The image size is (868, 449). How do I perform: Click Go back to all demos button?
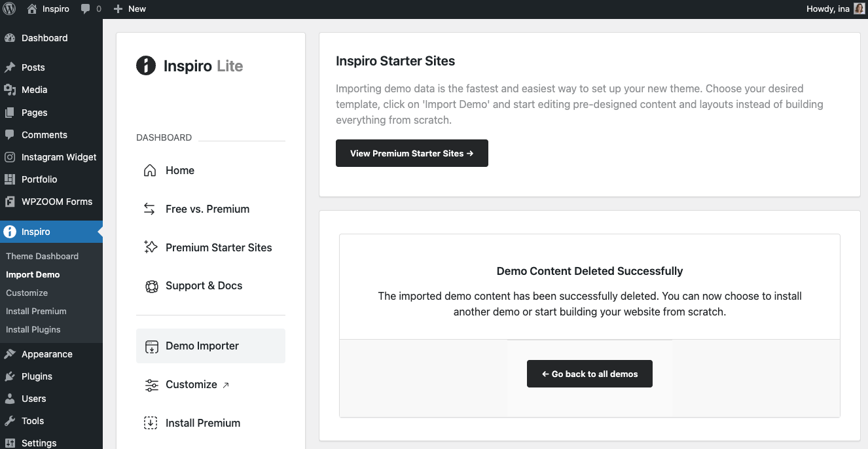tap(589, 374)
